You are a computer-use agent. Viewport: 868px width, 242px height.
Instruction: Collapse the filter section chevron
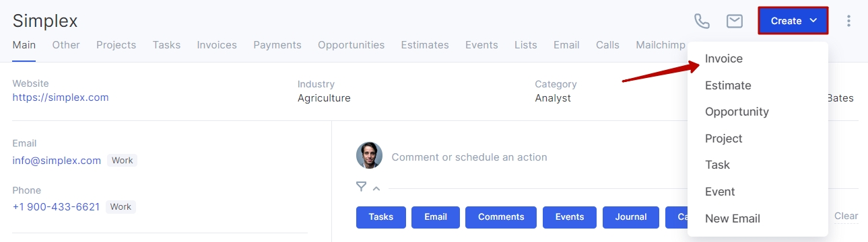376,188
